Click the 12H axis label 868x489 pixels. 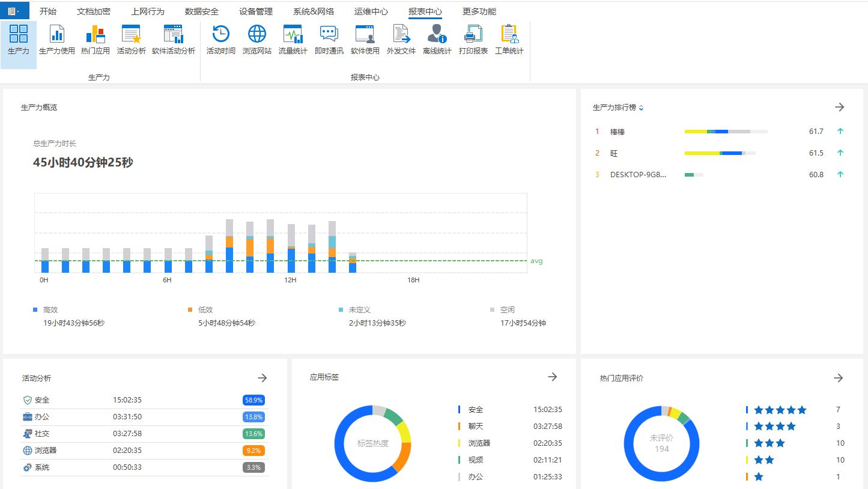coord(290,281)
